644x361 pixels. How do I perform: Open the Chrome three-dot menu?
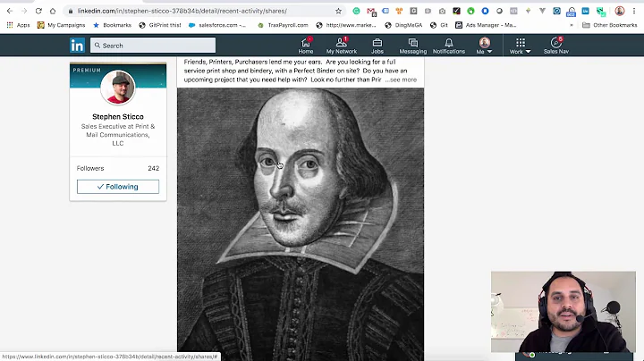[x=634, y=11]
